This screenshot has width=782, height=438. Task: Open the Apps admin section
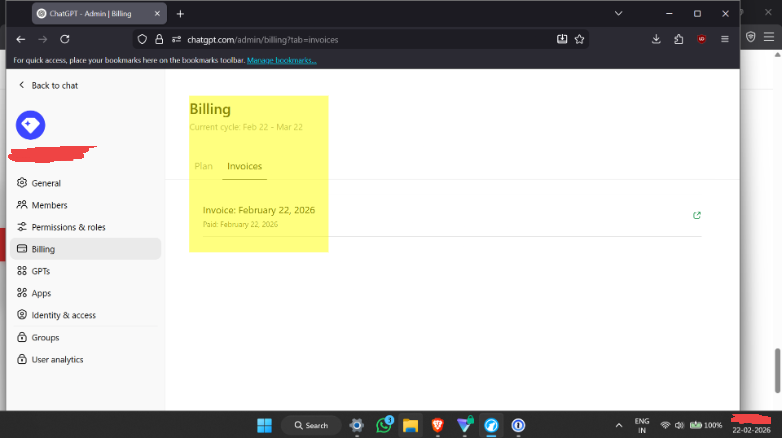(41, 293)
